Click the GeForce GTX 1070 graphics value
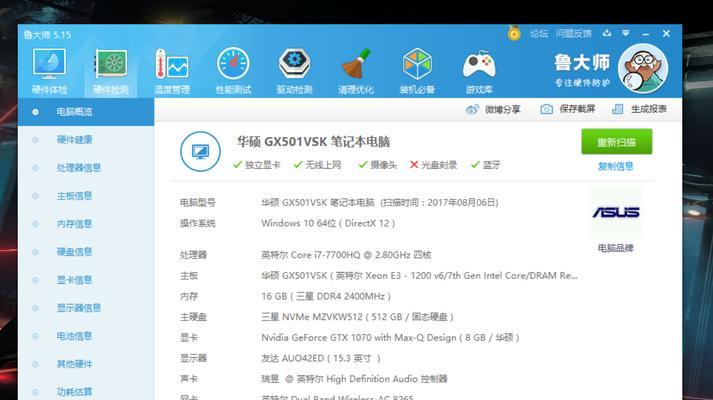The width and height of the screenshot is (713, 400). (390, 338)
